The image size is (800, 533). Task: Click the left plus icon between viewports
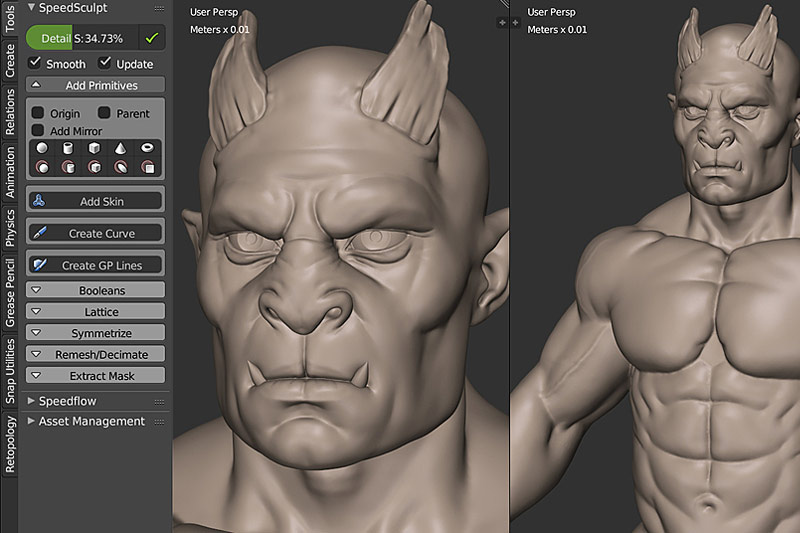pos(502,22)
